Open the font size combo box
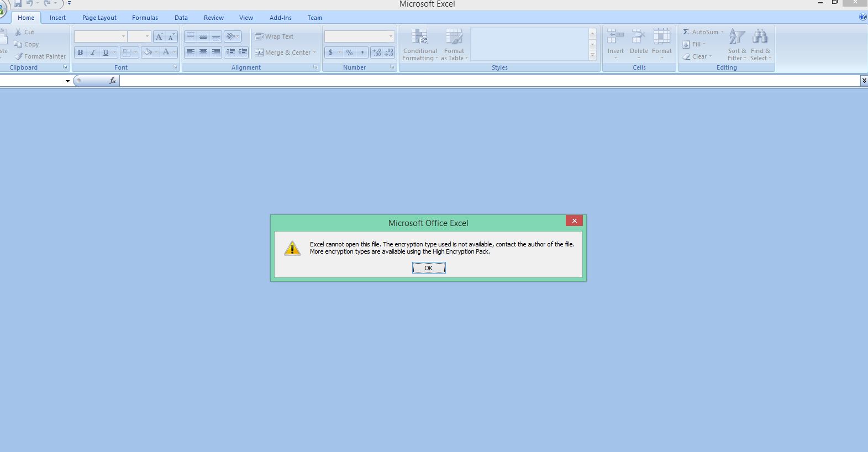 (x=139, y=36)
